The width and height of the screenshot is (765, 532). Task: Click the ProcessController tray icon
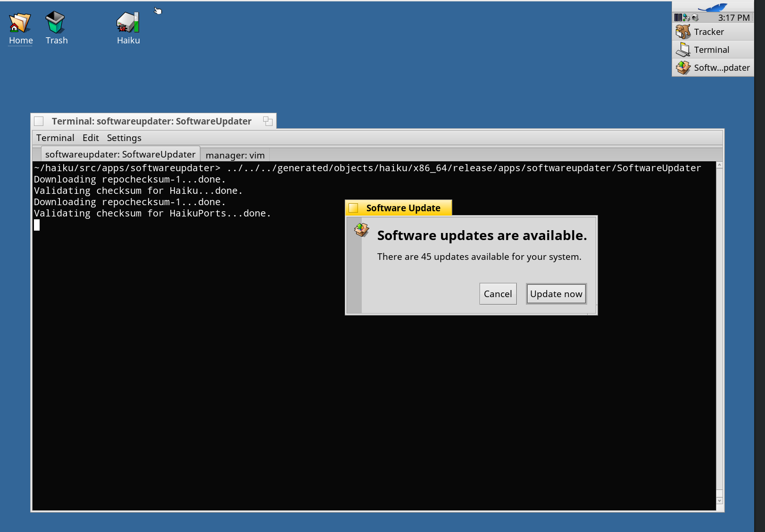(678, 17)
